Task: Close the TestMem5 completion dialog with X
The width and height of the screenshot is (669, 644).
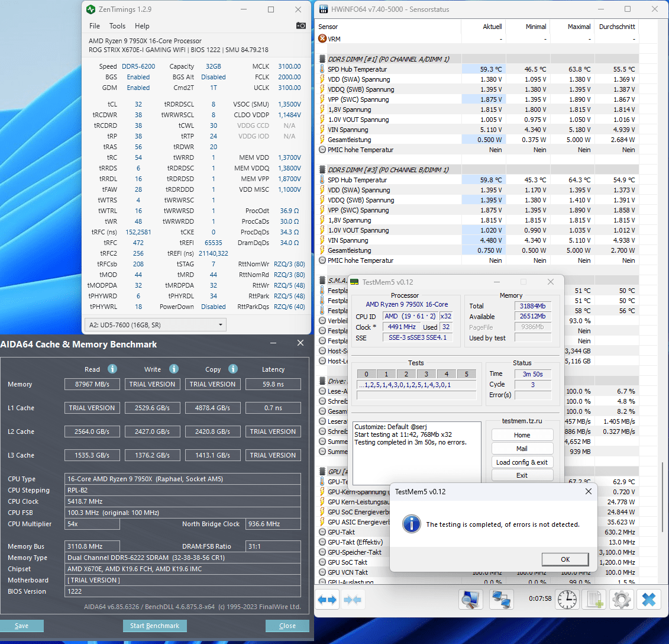Action: 589,491
